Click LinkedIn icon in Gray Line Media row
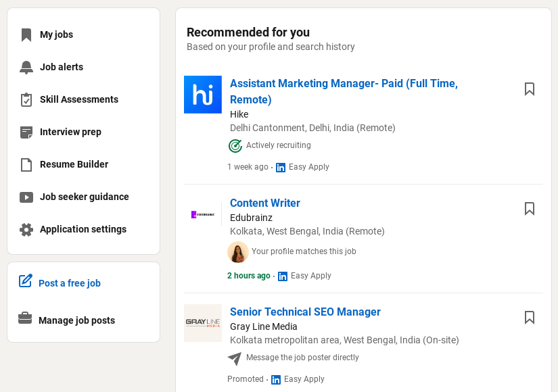558x392 pixels. pos(276,380)
